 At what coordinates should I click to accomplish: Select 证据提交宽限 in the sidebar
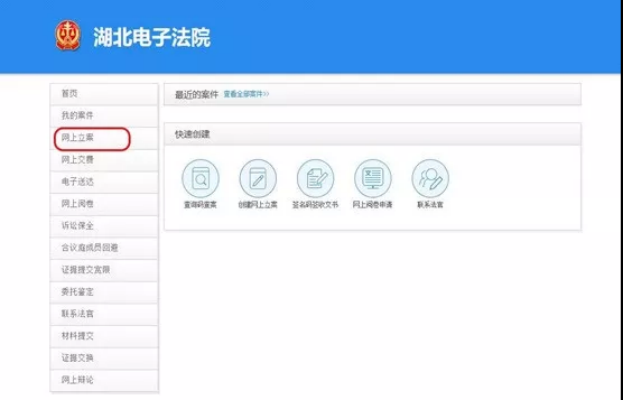[104, 270]
